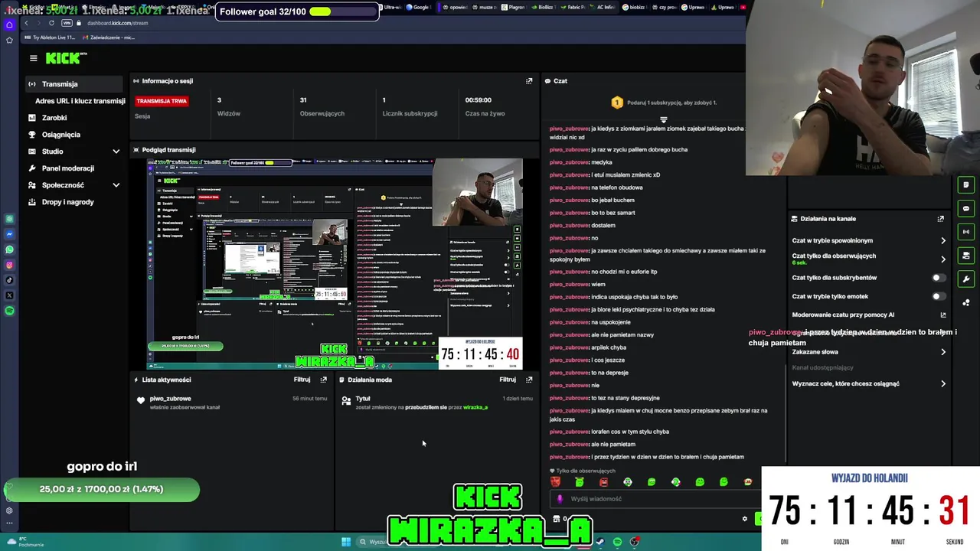Click the VPN badge in the address bar

click(67, 23)
